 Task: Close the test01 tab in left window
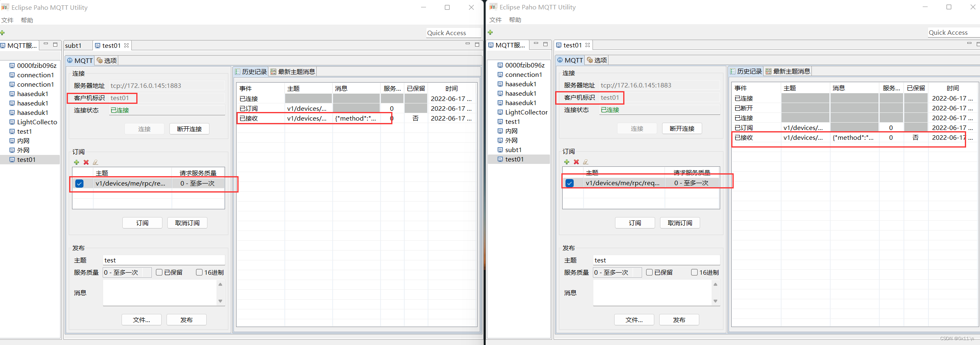click(x=126, y=45)
